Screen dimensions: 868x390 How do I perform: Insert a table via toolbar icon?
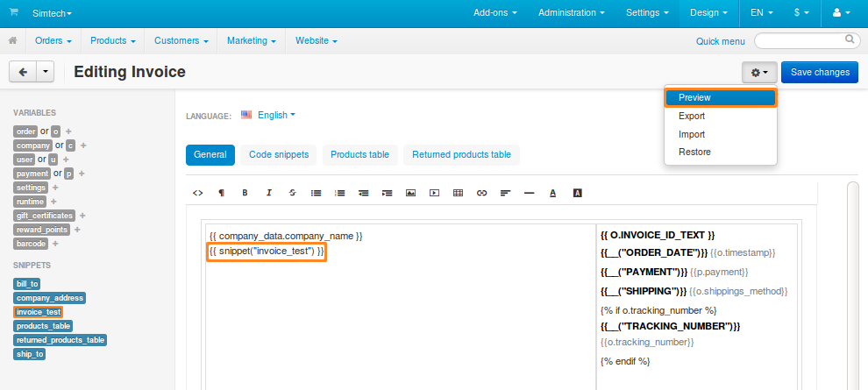coord(458,193)
